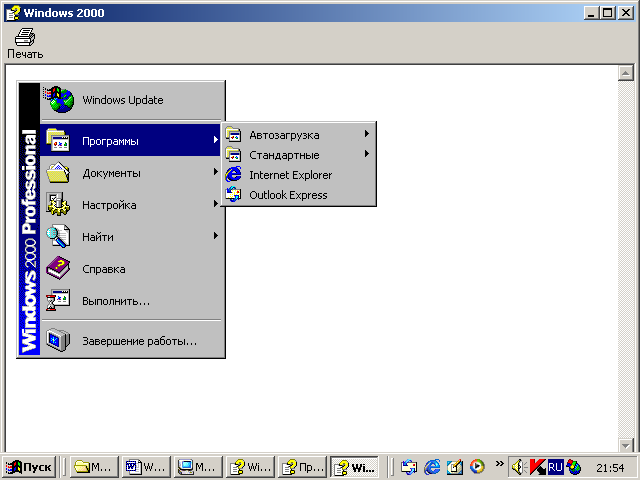Open the Kaspersky tray icon

point(537,467)
